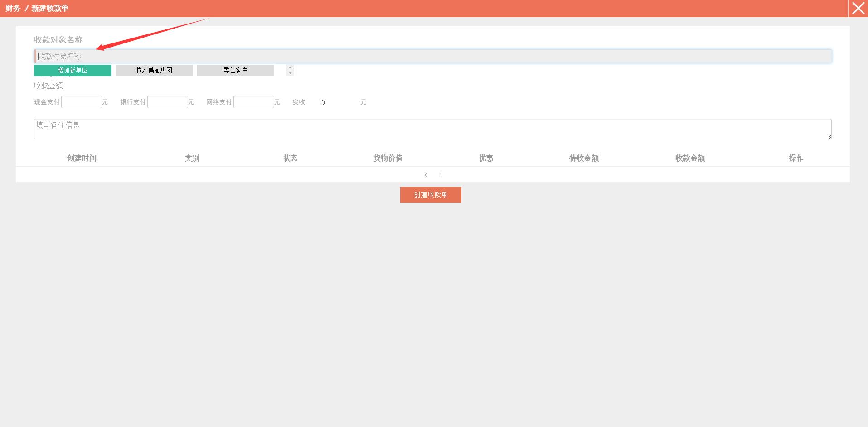Click the 待收金额 column header

tap(584, 158)
